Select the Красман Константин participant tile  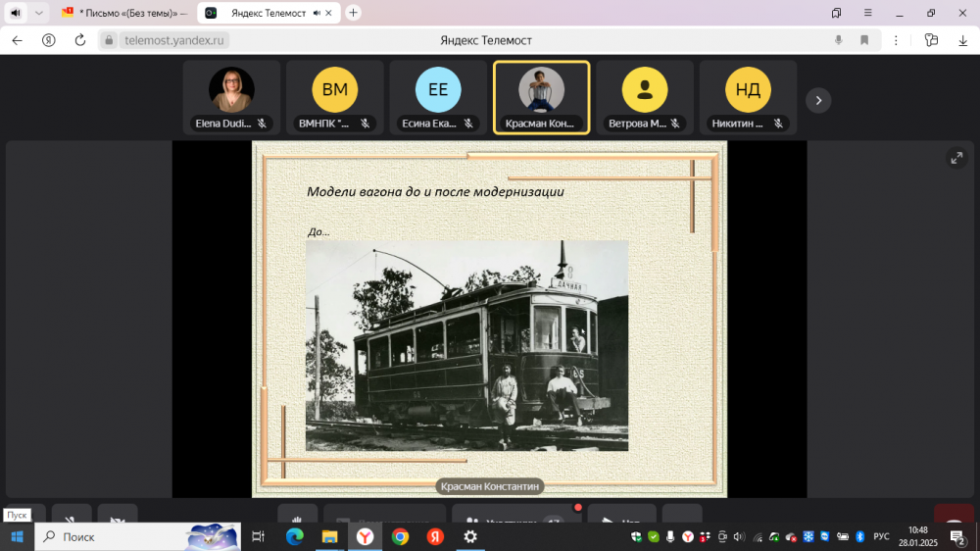[x=541, y=97]
